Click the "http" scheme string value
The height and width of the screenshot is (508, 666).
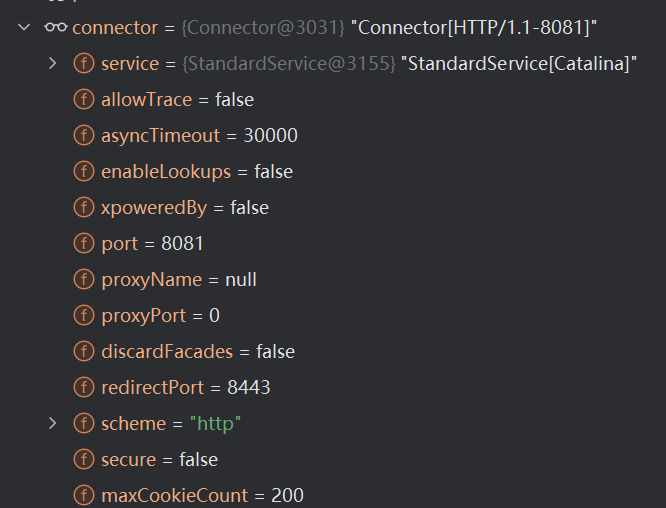[216, 424]
